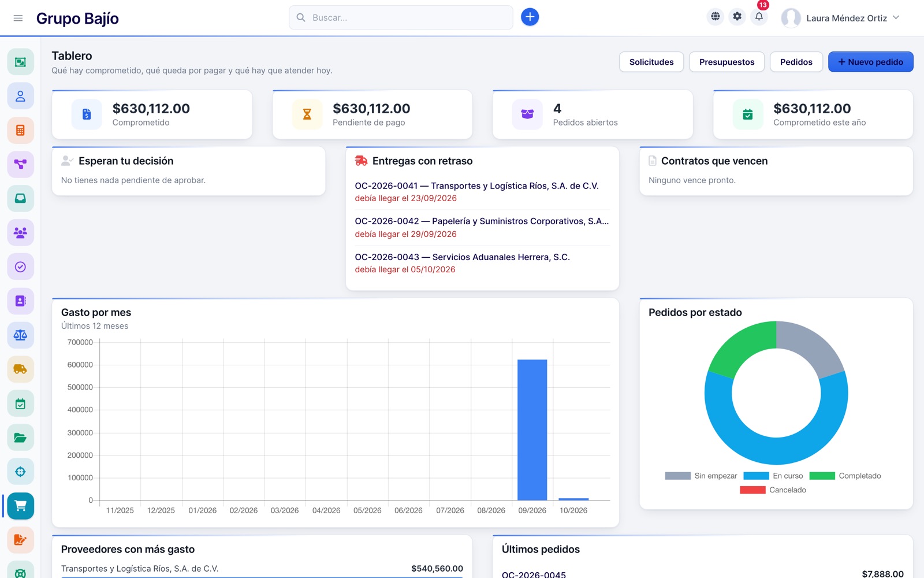Open the purple people group sidebar icon

coord(20,232)
